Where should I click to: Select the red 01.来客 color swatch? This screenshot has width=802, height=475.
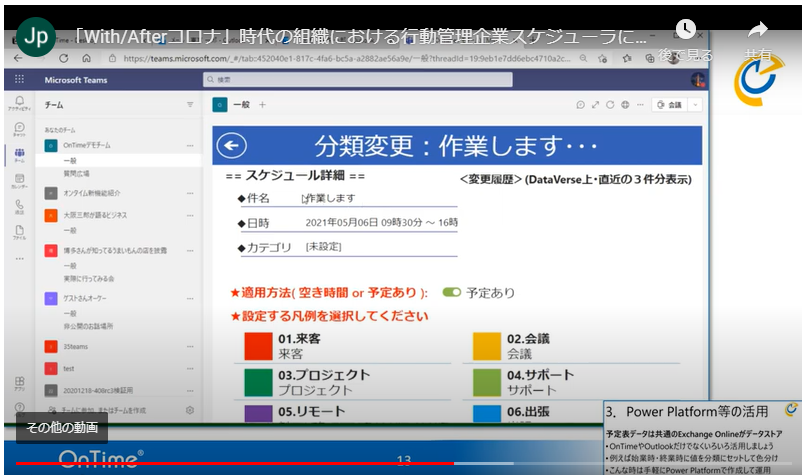click(258, 347)
